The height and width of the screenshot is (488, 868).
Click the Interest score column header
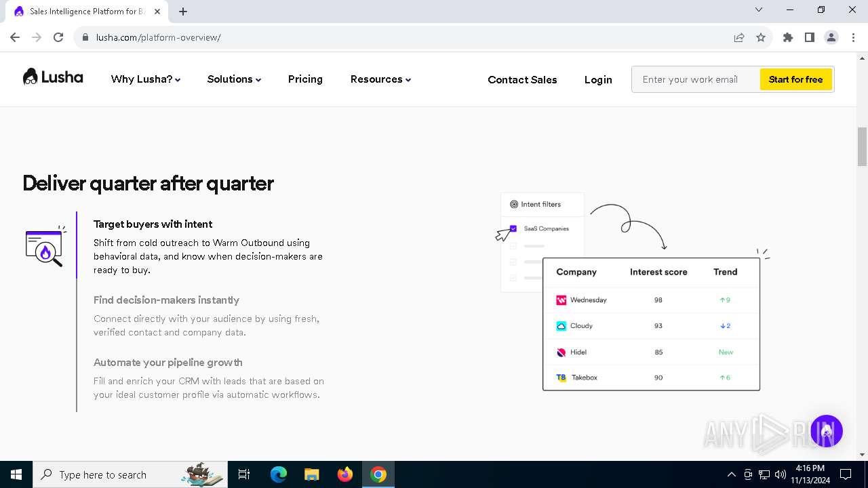tap(658, 272)
